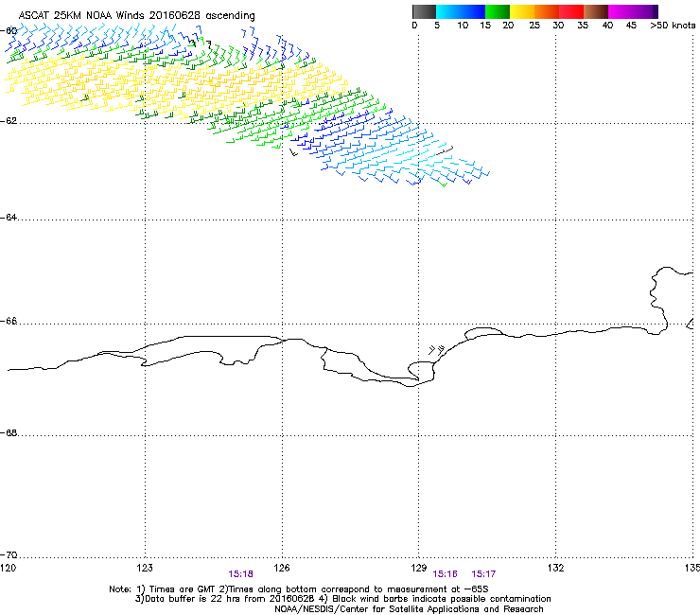Click the '-70' latitude axis label
The height and width of the screenshot is (615, 700).
point(9,554)
